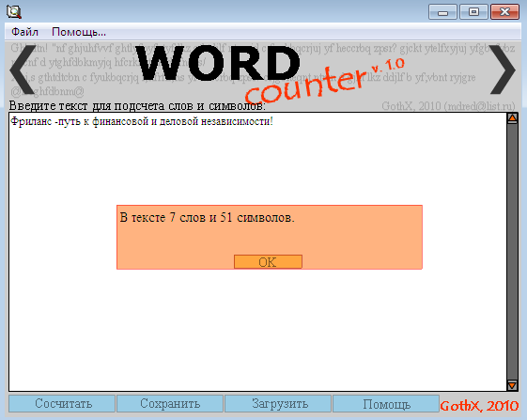Click the text input area with Фриланс sentence

257,252
